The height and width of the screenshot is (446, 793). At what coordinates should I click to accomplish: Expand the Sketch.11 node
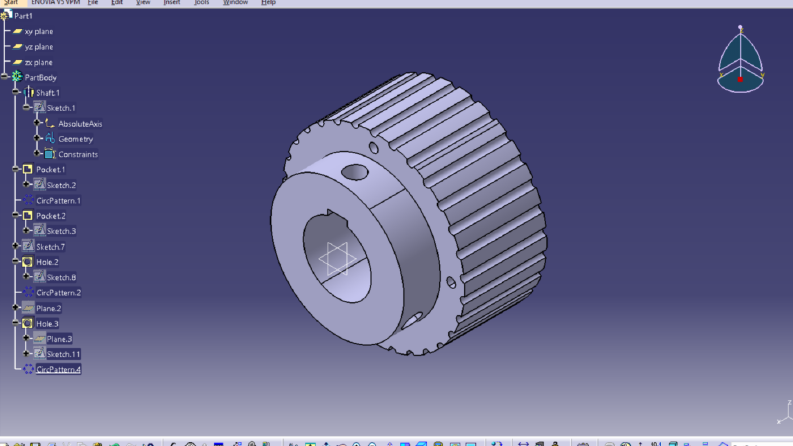tap(27, 353)
